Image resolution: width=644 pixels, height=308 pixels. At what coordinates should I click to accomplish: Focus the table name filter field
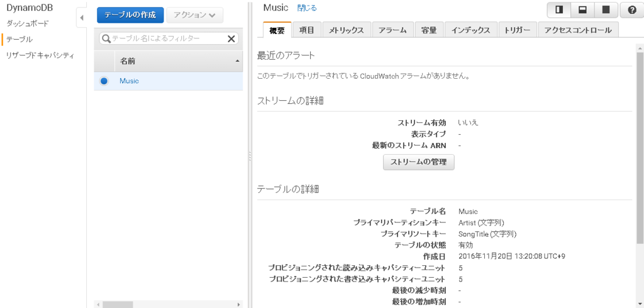pyautogui.click(x=169, y=38)
